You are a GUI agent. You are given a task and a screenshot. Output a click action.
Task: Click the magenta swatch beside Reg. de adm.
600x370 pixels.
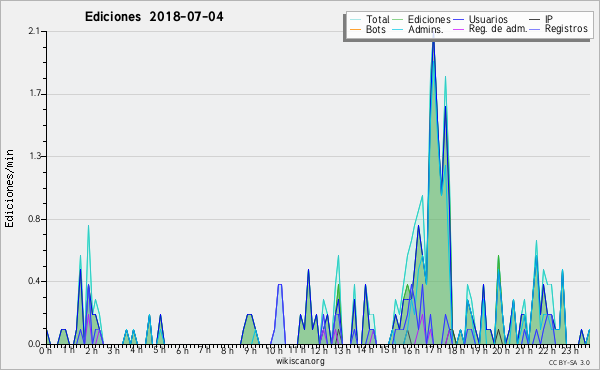pyautogui.click(x=458, y=29)
